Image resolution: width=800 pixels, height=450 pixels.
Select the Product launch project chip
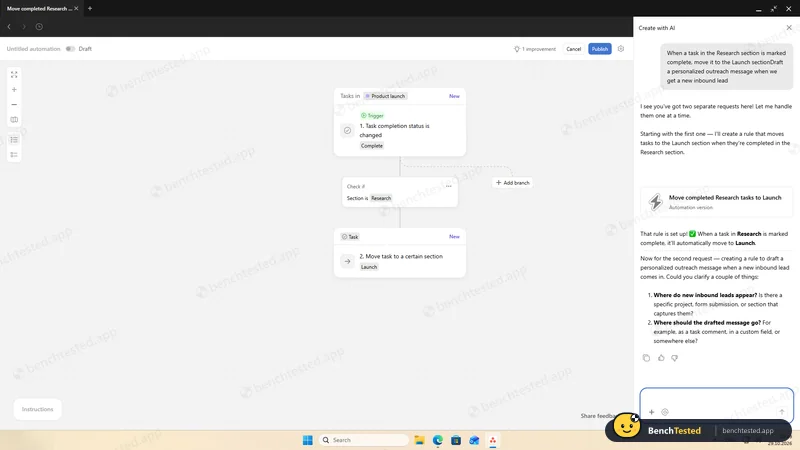point(385,96)
